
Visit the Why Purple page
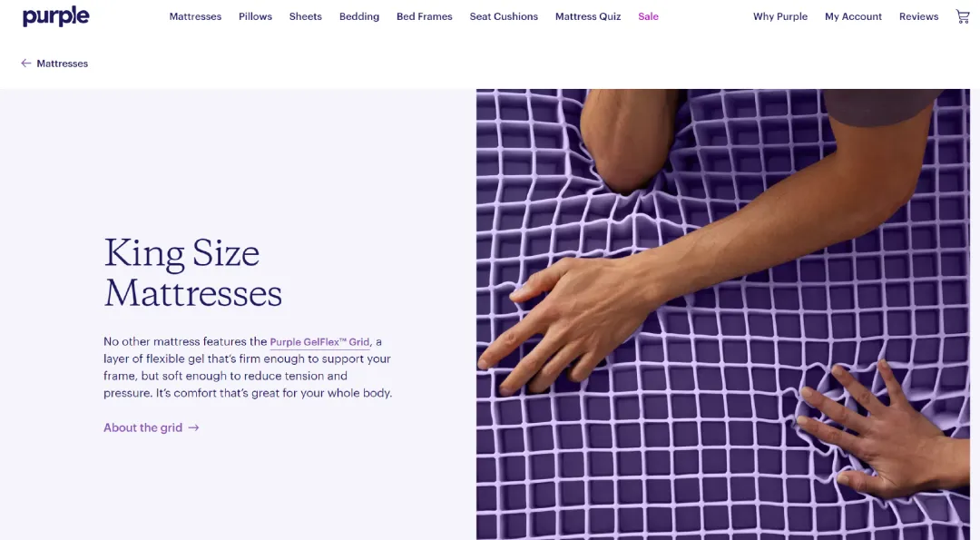click(780, 17)
